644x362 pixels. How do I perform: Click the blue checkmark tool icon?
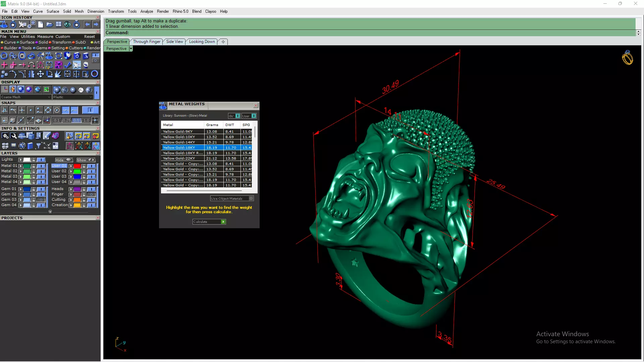[68, 65]
